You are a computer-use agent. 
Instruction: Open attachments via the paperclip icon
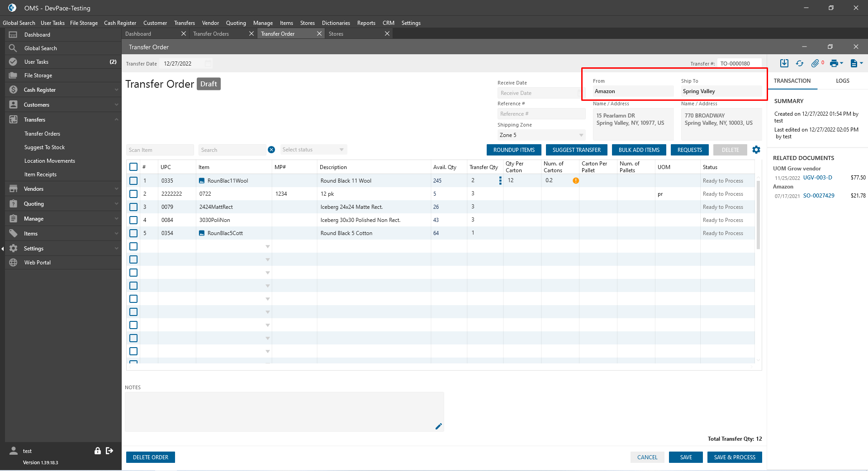815,64
